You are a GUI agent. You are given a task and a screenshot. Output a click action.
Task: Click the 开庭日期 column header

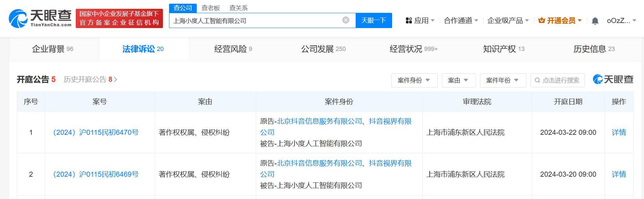pos(568,102)
